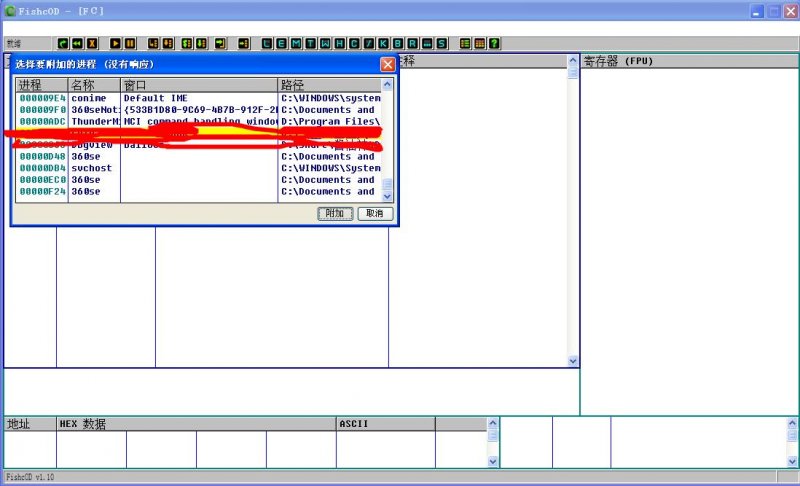
Task: Minimize the FishcOD main window
Action: [757, 12]
